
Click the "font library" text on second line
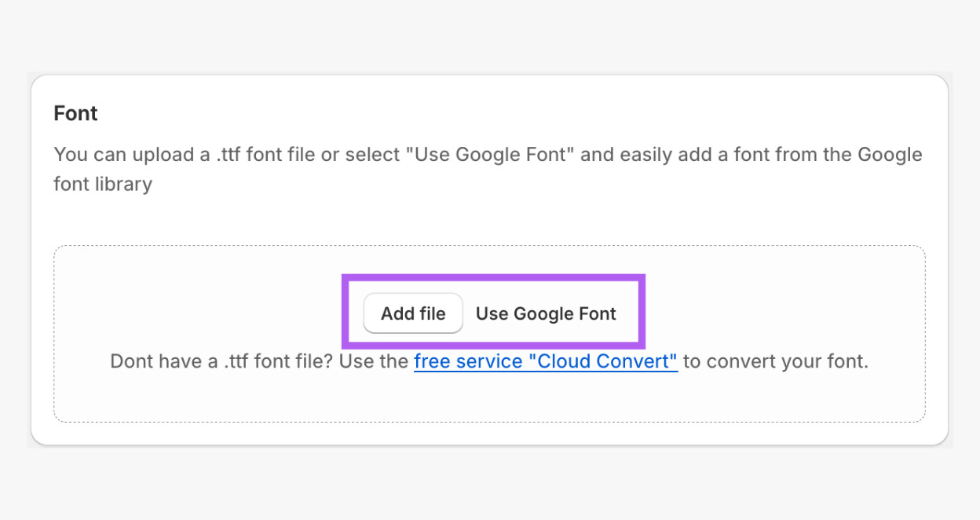tap(102, 185)
